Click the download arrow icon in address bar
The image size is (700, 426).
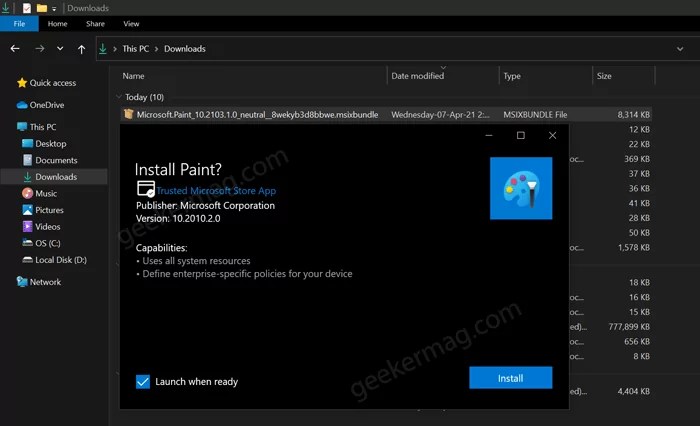pyautogui.click(x=103, y=49)
